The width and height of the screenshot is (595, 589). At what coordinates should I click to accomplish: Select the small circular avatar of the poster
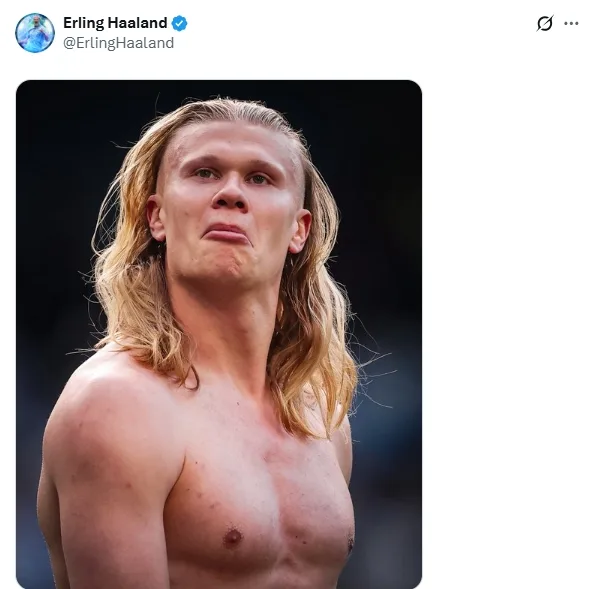point(35,33)
